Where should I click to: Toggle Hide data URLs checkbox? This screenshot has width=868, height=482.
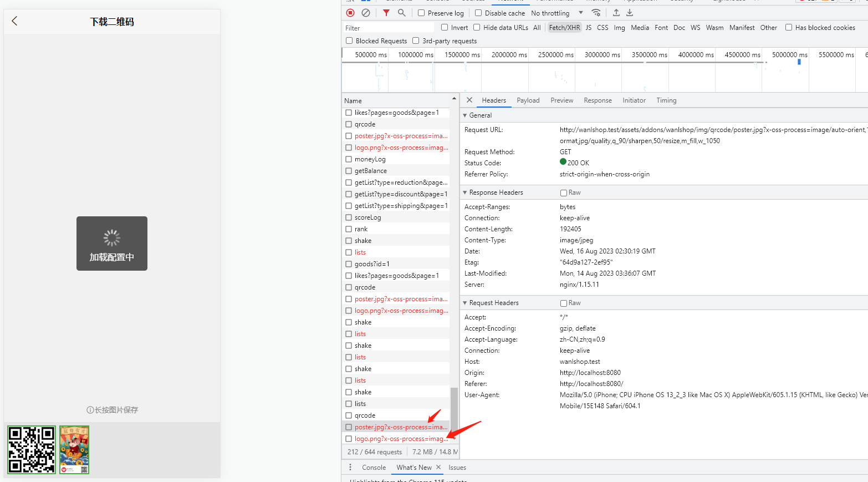[477, 27]
